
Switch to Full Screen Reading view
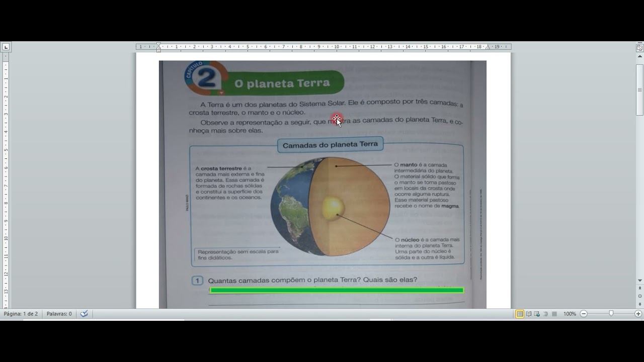tap(529, 314)
